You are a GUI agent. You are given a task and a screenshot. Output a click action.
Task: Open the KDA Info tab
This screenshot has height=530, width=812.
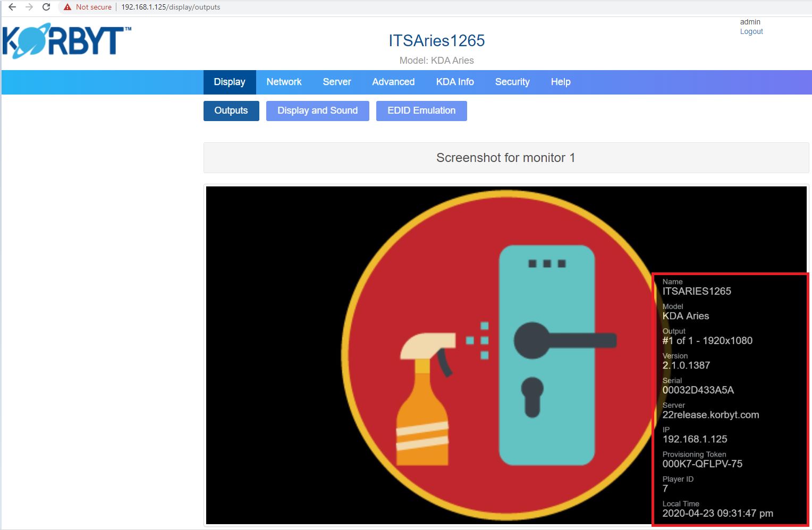[455, 82]
